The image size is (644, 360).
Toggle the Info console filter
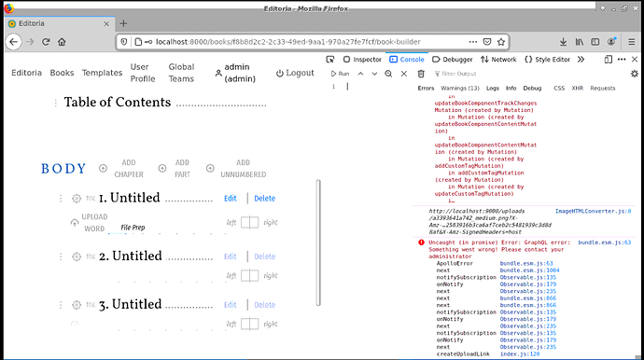click(x=511, y=89)
